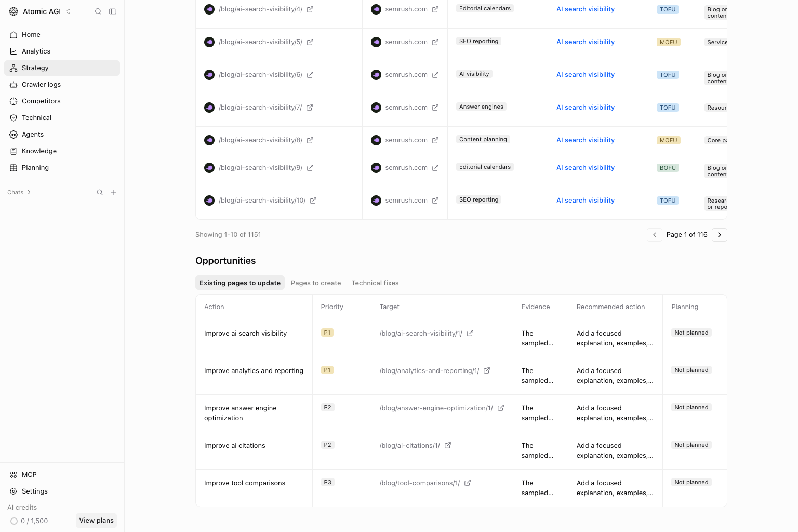
Task: Click the AI credits usage ring indicator
Action: (14, 521)
